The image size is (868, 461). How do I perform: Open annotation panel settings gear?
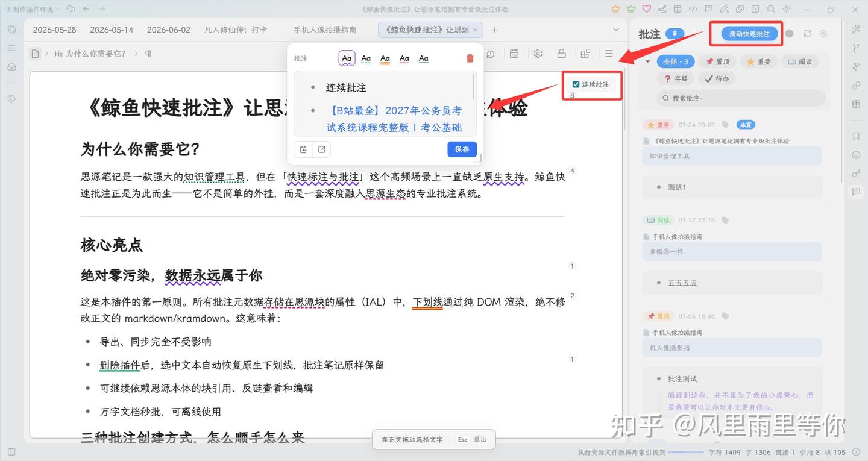tap(823, 34)
